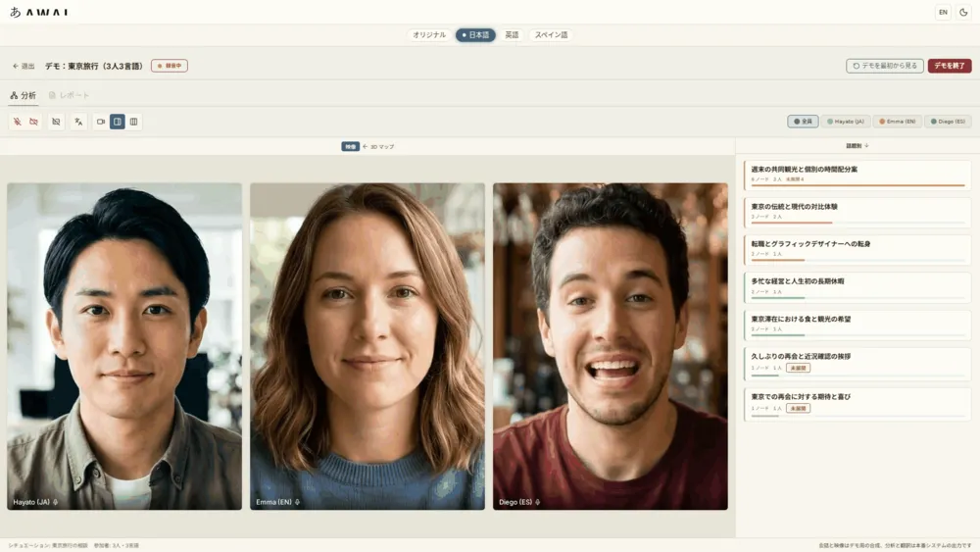Select the スペイン語 language option
This screenshot has width=980, height=552.
click(x=551, y=35)
